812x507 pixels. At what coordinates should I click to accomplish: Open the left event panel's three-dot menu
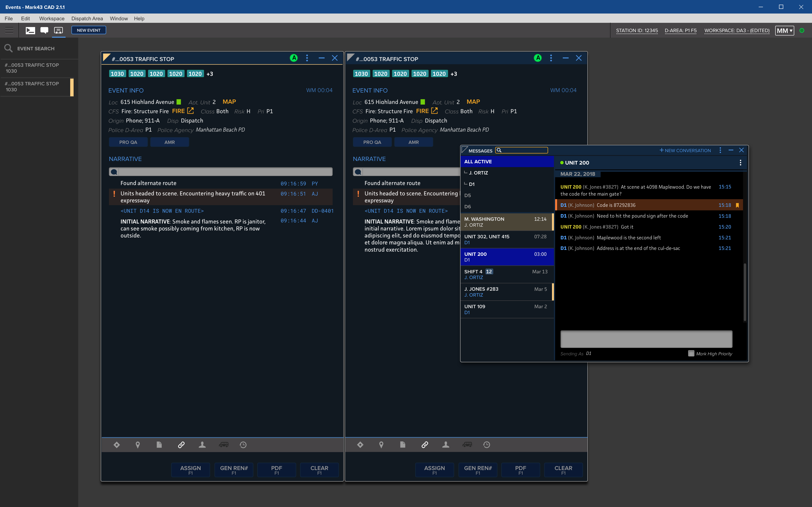point(307,58)
